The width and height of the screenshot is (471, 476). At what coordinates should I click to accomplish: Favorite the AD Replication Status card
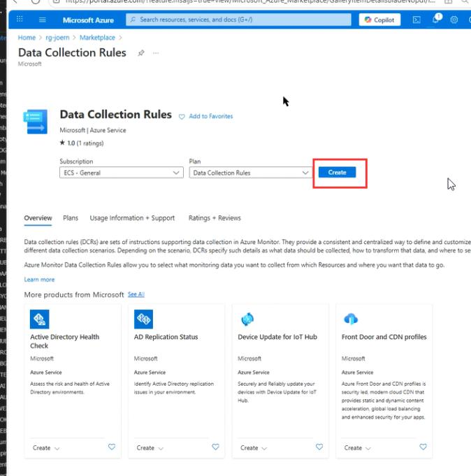[215, 447]
